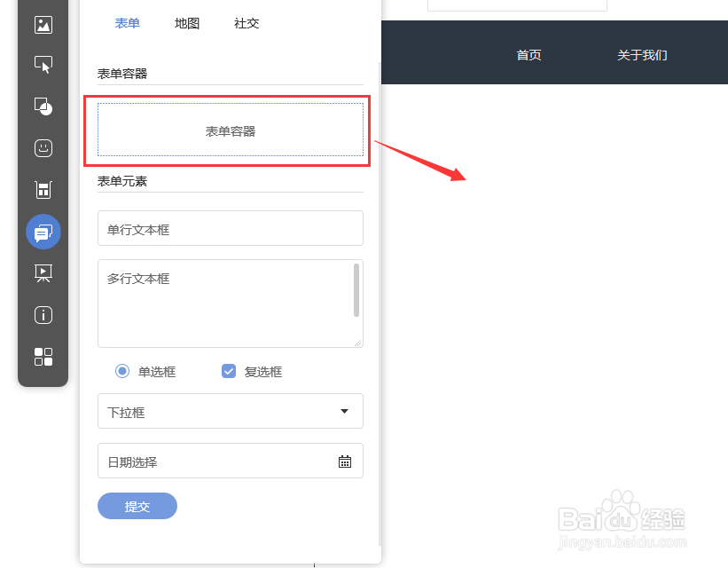Open the image component icon in sidebar
The image size is (728, 568).
(x=43, y=25)
